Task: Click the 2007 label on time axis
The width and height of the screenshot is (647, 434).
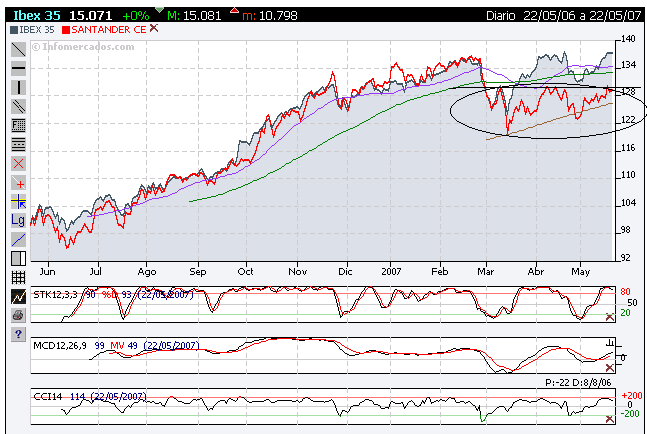Action: 391,271
